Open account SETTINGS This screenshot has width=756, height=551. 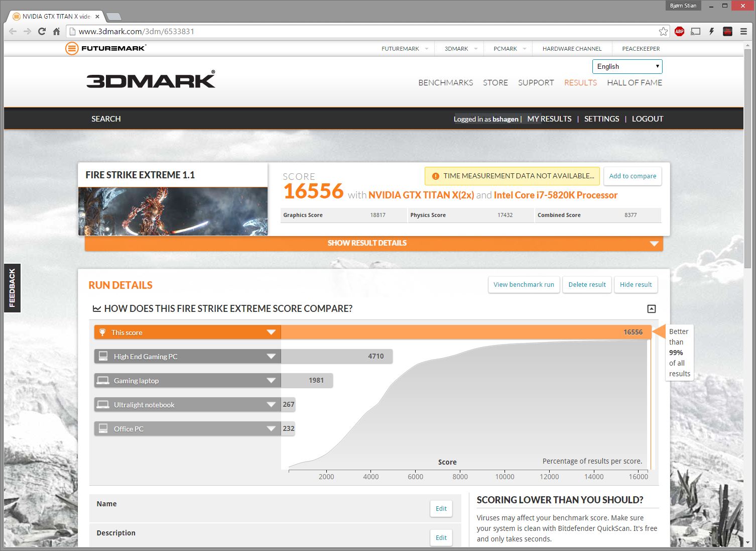(x=601, y=119)
